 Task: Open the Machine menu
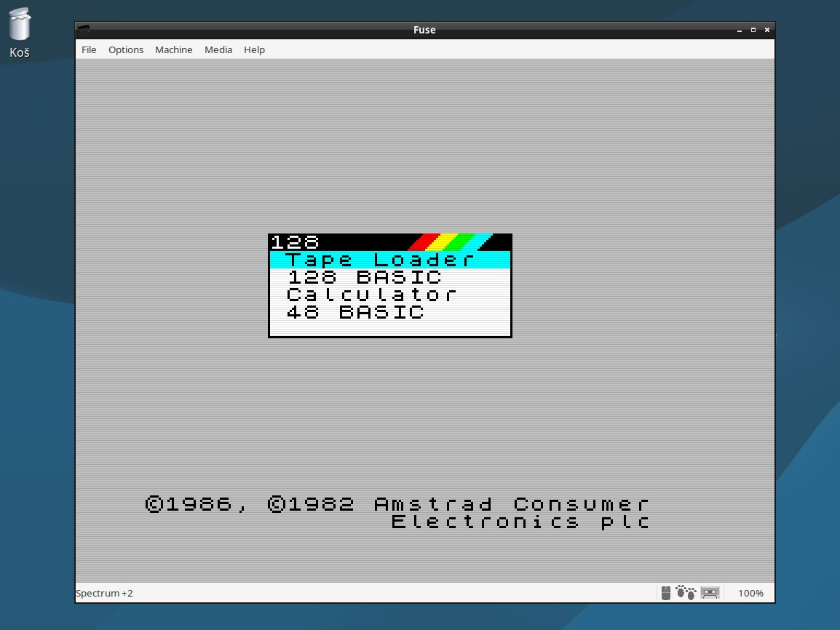point(173,49)
